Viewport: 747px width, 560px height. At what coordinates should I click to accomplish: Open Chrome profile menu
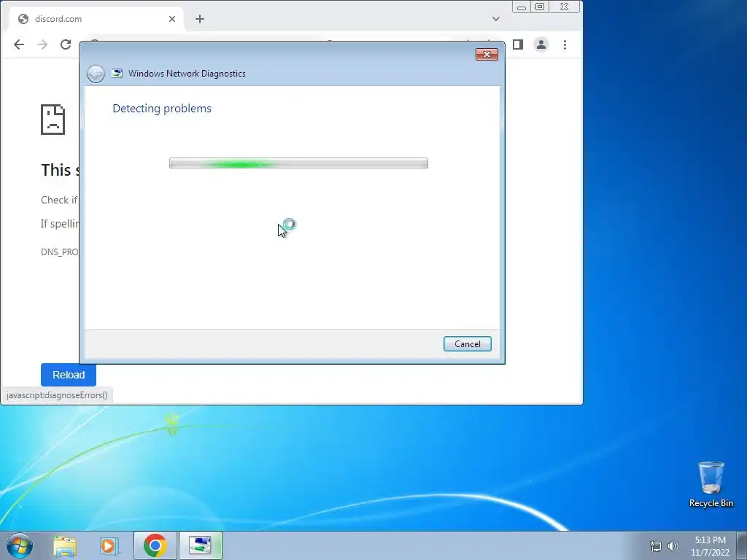point(541,44)
